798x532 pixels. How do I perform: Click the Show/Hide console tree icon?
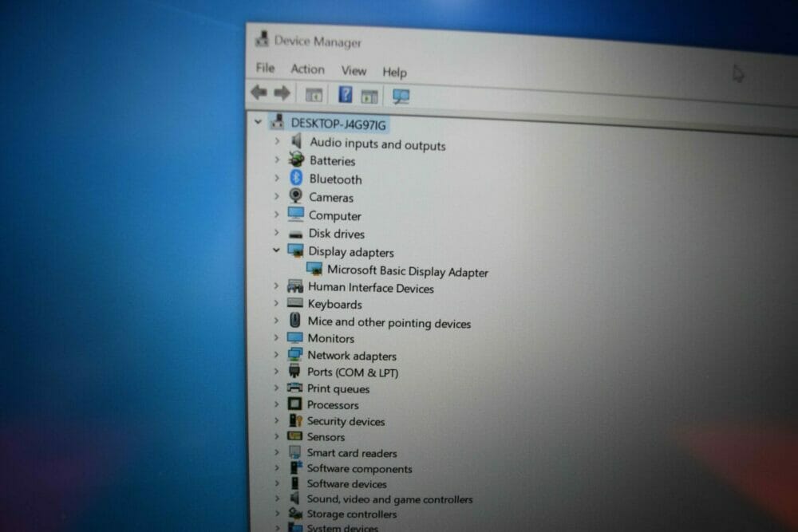314,95
